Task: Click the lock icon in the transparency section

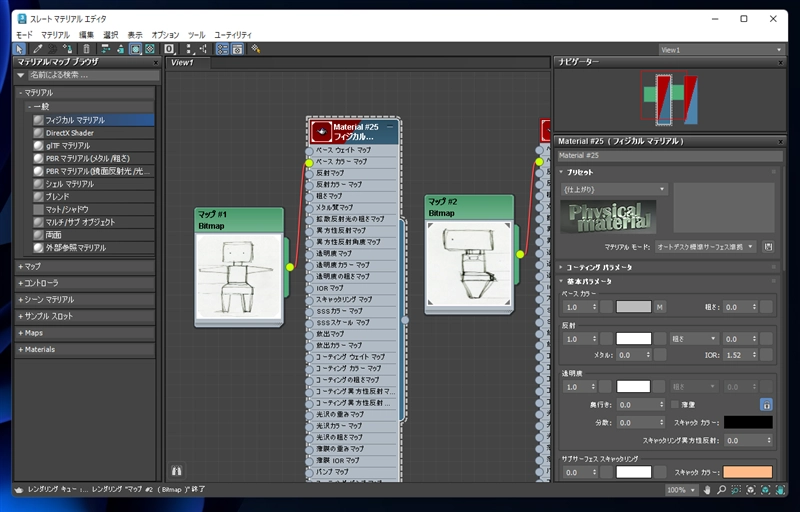Action: pos(766,405)
